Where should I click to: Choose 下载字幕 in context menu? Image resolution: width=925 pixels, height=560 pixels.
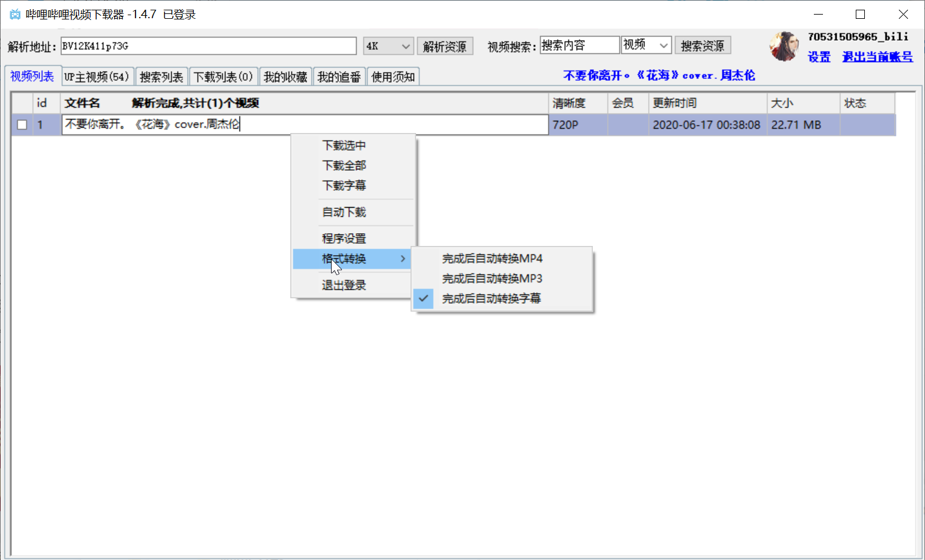(344, 185)
